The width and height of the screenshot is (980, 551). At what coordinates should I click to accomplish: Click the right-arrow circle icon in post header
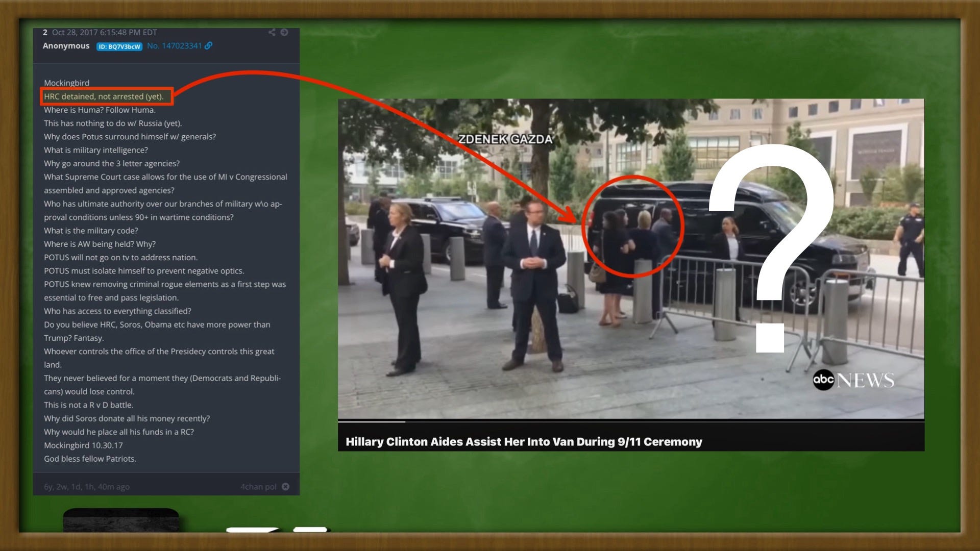[284, 32]
